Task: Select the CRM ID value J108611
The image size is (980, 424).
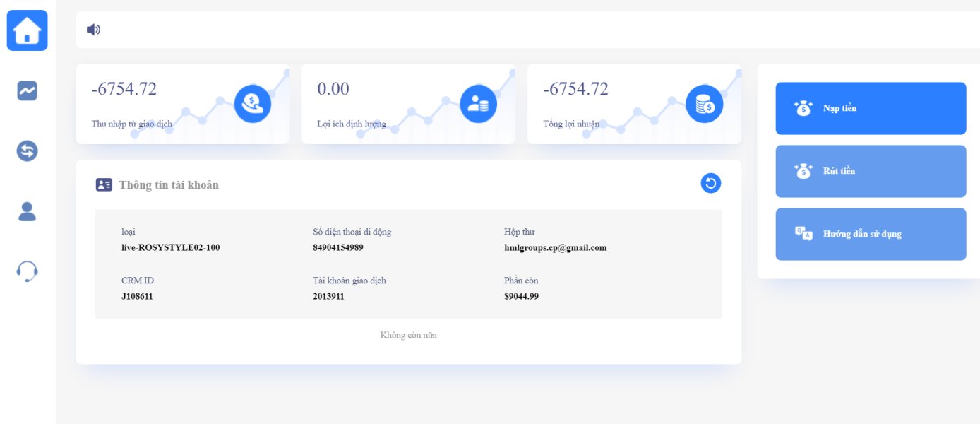Action: click(137, 297)
